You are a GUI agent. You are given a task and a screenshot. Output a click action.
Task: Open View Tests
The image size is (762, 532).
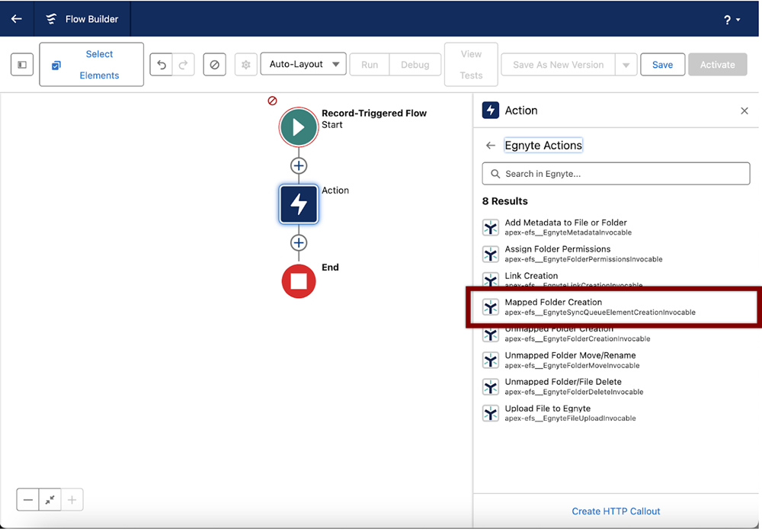pyautogui.click(x=471, y=65)
